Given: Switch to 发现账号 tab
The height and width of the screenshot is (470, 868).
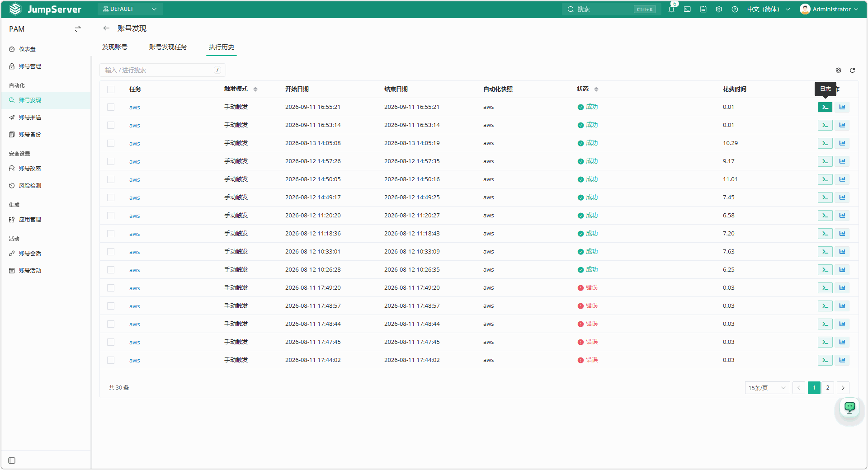Looking at the screenshot, I should pyautogui.click(x=115, y=47).
